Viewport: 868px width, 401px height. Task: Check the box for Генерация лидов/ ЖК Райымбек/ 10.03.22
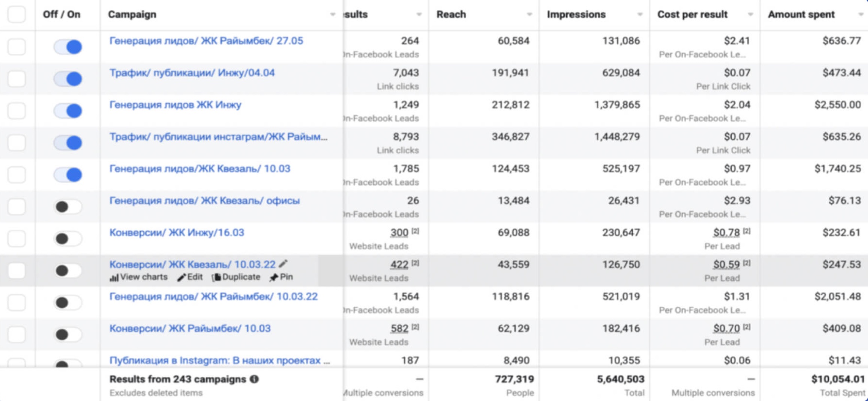(x=17, y=302)
